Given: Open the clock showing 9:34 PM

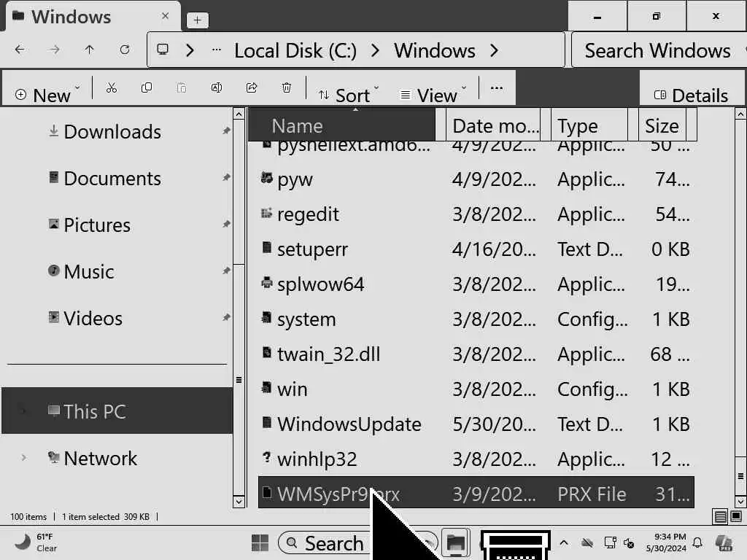Looking at the screenshot, I should pos(666,542).
